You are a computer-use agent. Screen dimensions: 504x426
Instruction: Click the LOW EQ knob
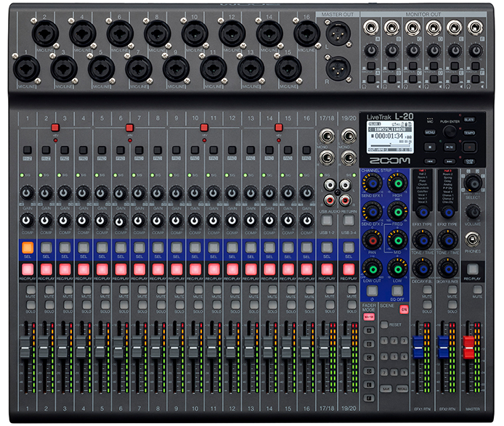397,269
